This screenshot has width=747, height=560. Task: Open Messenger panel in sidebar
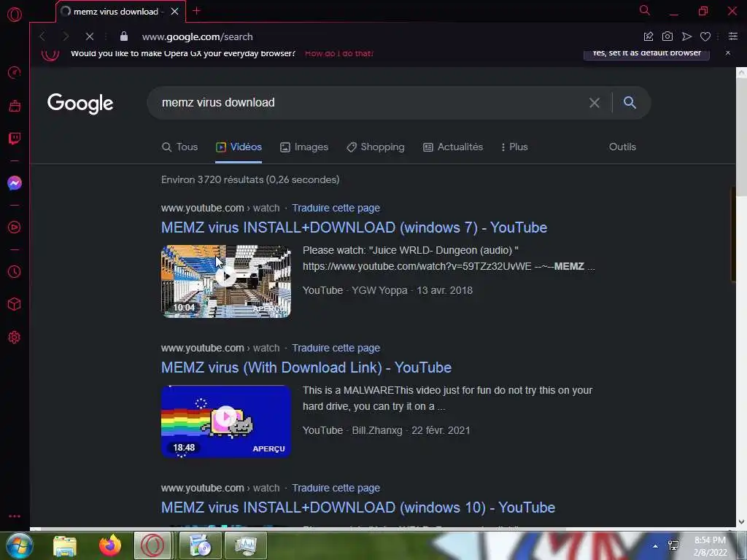click(15, 183)
